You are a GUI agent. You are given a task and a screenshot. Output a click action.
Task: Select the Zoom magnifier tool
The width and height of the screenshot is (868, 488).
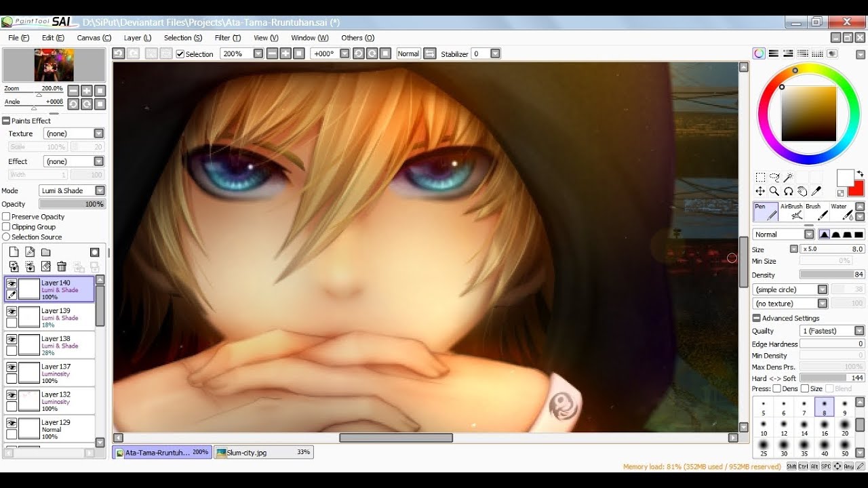pos(774,192)
